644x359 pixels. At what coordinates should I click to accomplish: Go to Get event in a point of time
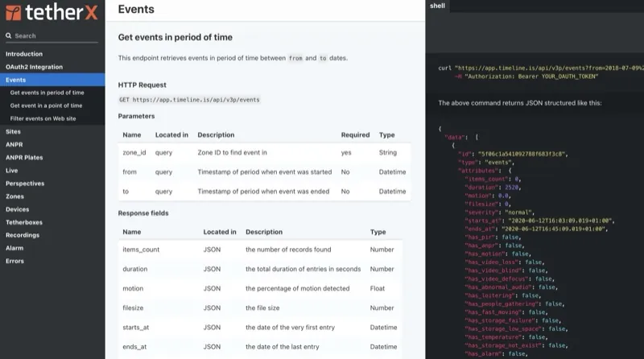pos(46,105)
